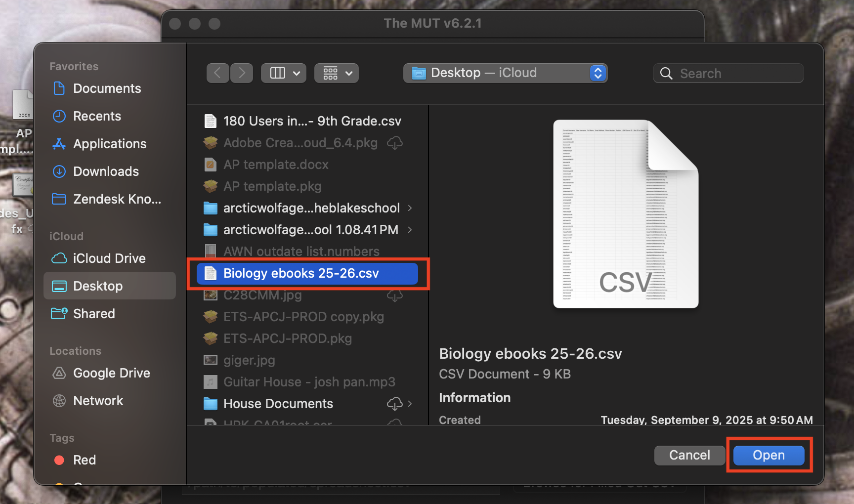This screenshot has width=854, height=504.
Task: Select iCloud Drive in the sidebar
Action: tap(110, 258)
